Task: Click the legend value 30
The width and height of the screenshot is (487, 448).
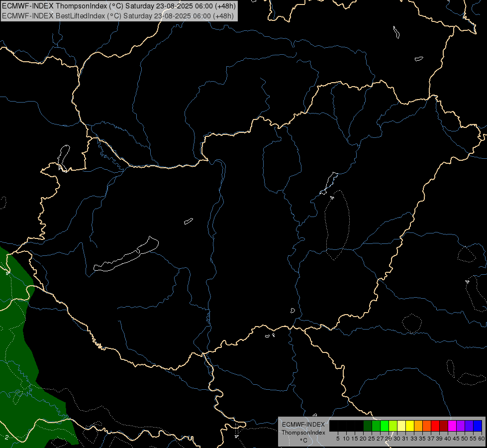Action: pyautogui.click(x=397, y=439)
